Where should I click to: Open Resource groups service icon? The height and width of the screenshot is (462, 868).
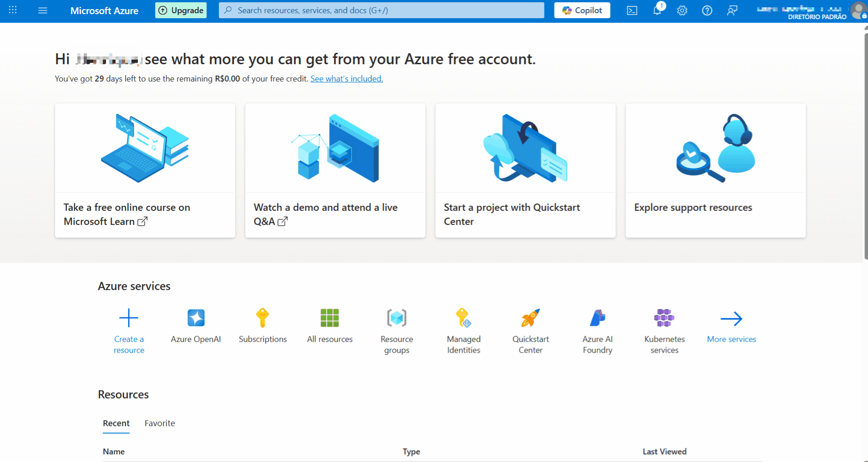[x=396, y=318]
